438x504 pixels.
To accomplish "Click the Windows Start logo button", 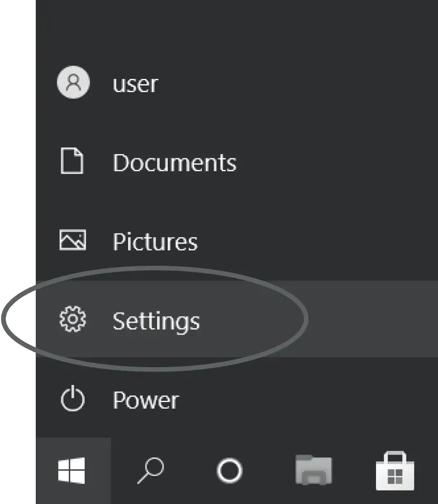I will click(x=72, y=470).
